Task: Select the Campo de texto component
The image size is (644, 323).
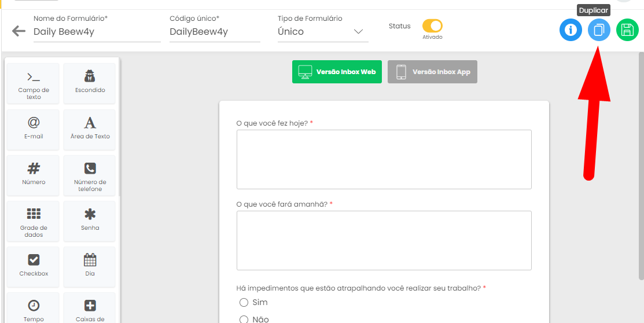Action: coord(34,83)
